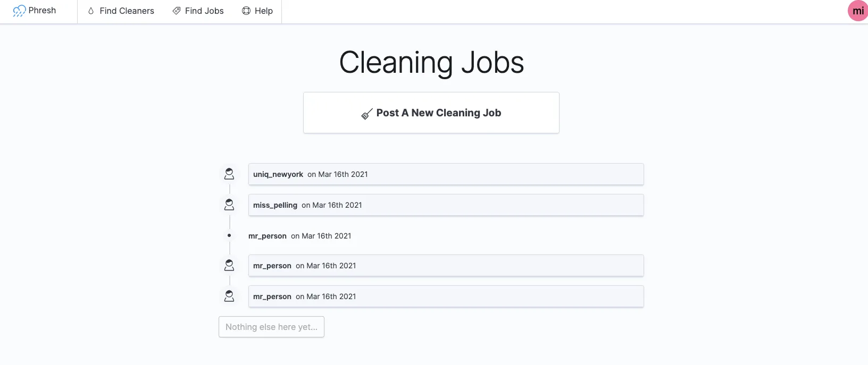Click the Phresh brand name link
Image resolution: width=868 pixels, height=365 pixels.
(x=42, y=11)
